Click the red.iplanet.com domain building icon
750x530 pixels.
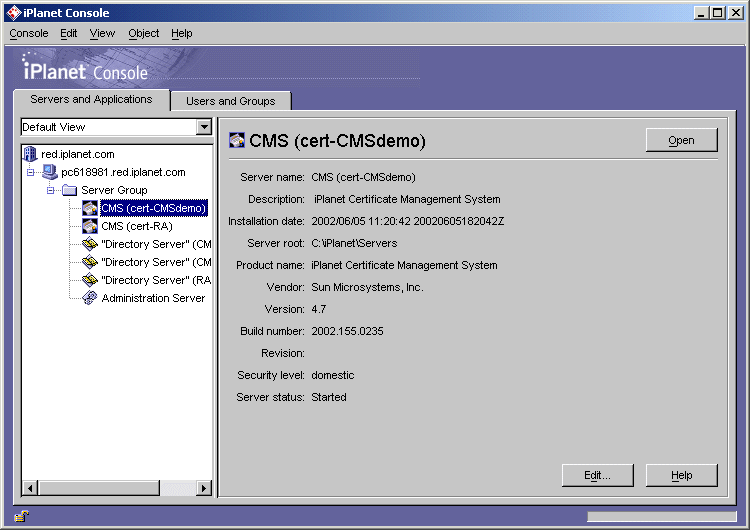[x=30, y=154]
